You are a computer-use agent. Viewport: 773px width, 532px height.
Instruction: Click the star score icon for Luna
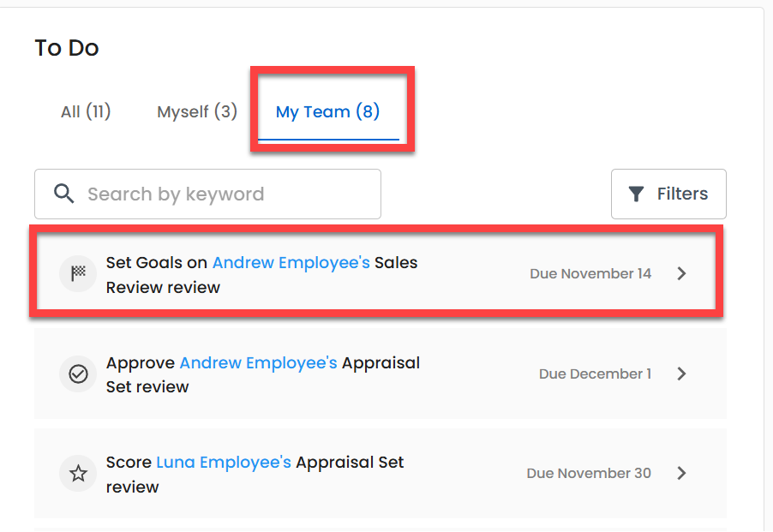[x=78, y=474]
